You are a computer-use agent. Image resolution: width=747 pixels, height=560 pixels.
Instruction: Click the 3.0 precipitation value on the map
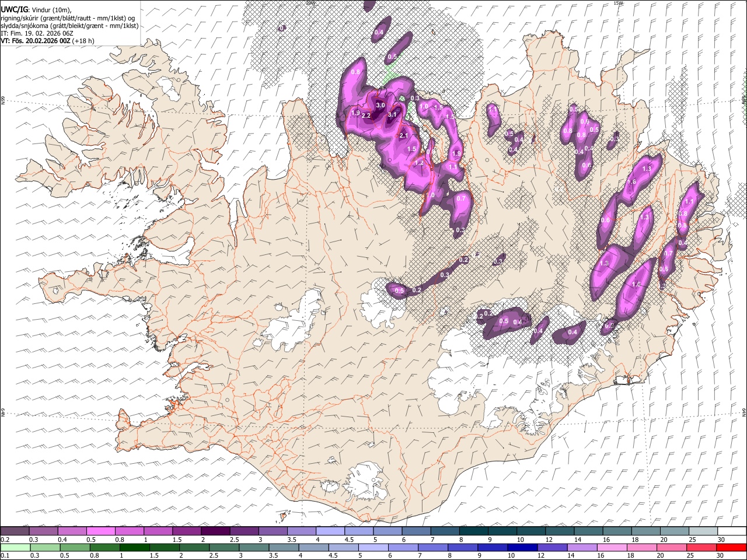(381, 105)
